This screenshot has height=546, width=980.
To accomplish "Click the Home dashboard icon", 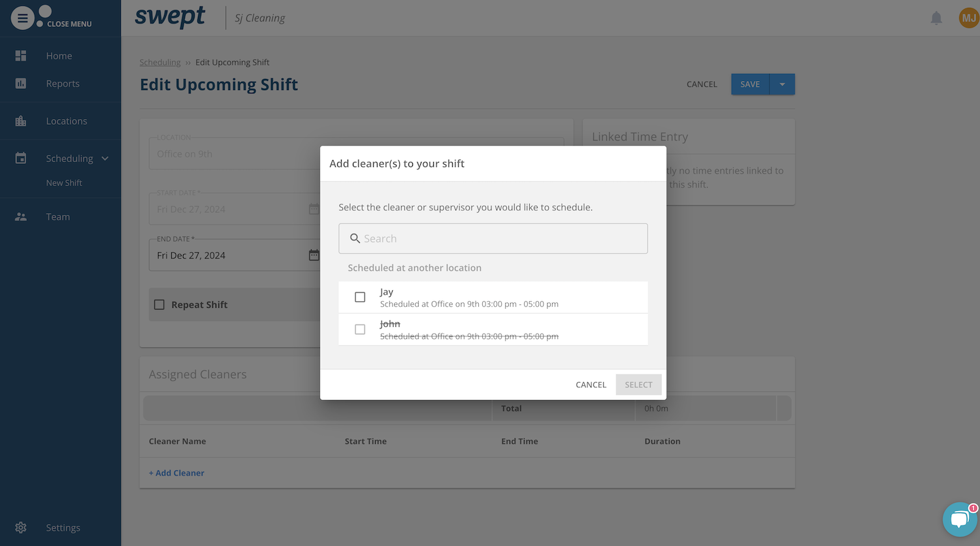I will 21,56.
